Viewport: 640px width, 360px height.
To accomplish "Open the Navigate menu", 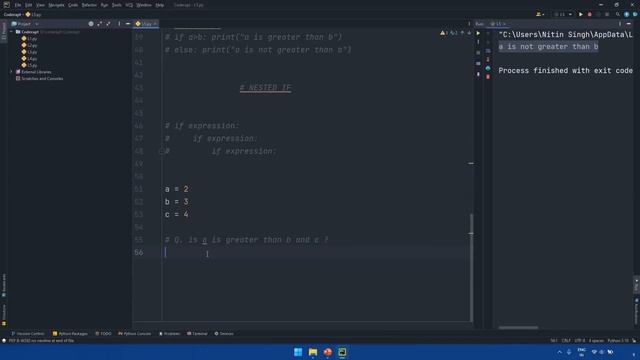I will pos(56,5).
